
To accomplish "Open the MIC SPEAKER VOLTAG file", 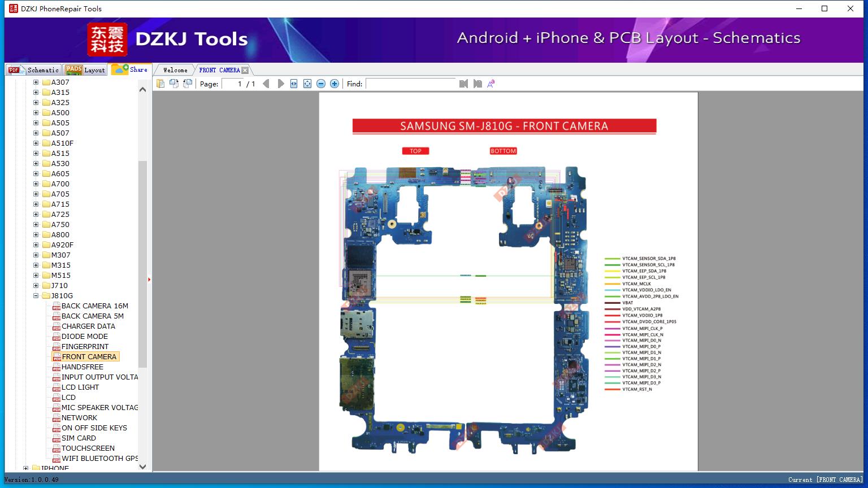I will coord(100,408).
